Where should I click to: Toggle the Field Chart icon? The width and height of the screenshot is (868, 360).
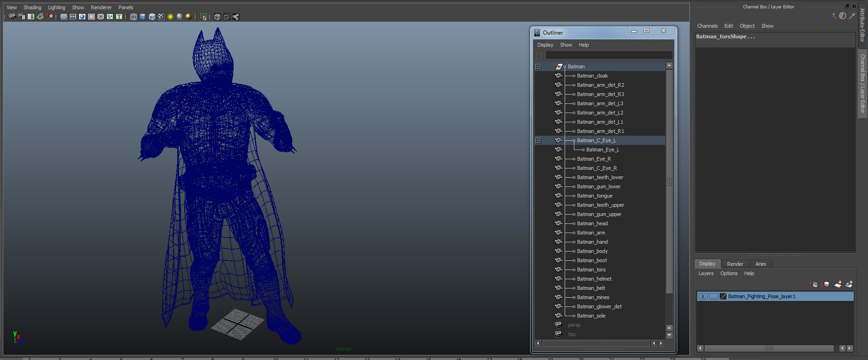101,17
